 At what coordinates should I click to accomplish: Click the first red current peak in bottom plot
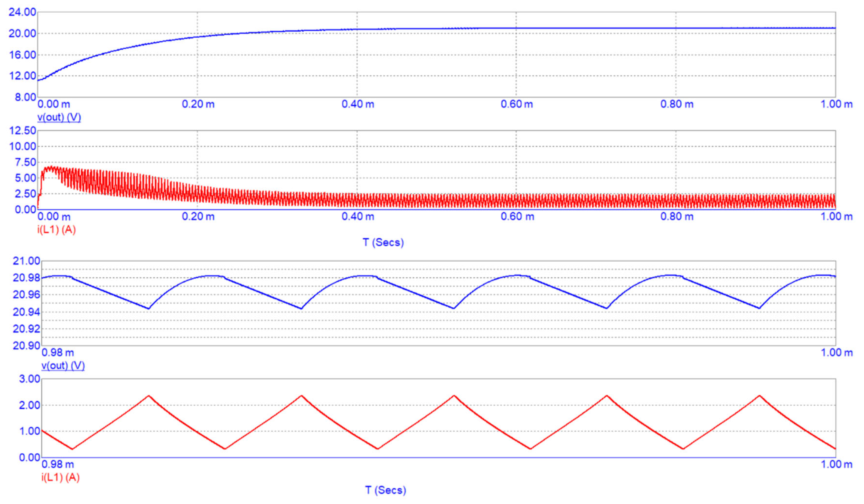pos(149,396)
